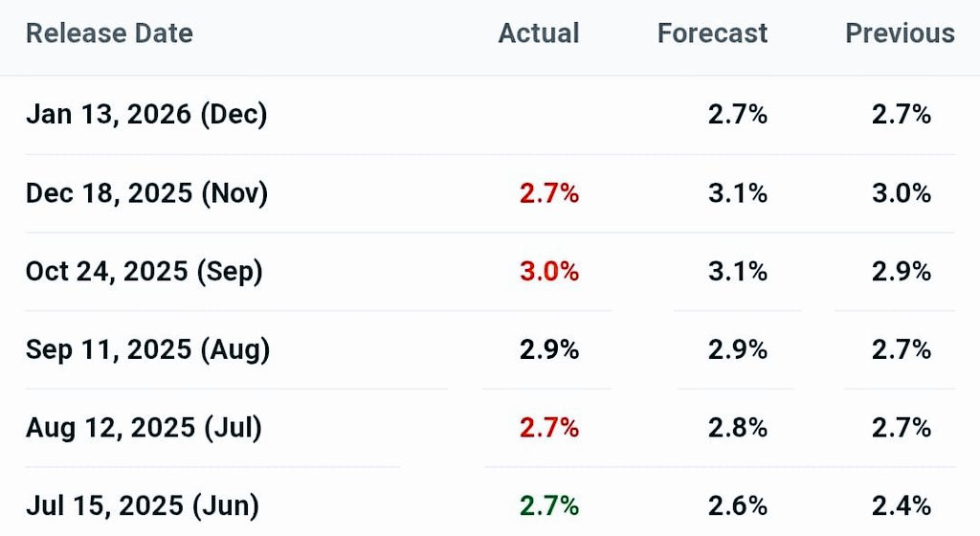Click the Jul 15, 2025 (Jun) release date
Image resolution: width=980 pixels, height=536 pixels.
point(142,505)
